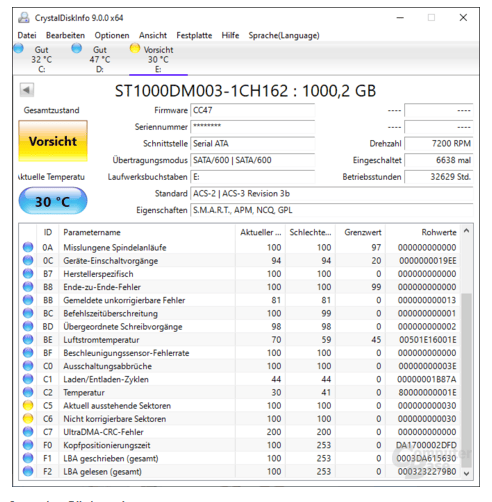Screen dimensions: 492x502
Task: Click status icon of Ende-zu-Ende-Fehler row
Action: [x=28, y=287]
